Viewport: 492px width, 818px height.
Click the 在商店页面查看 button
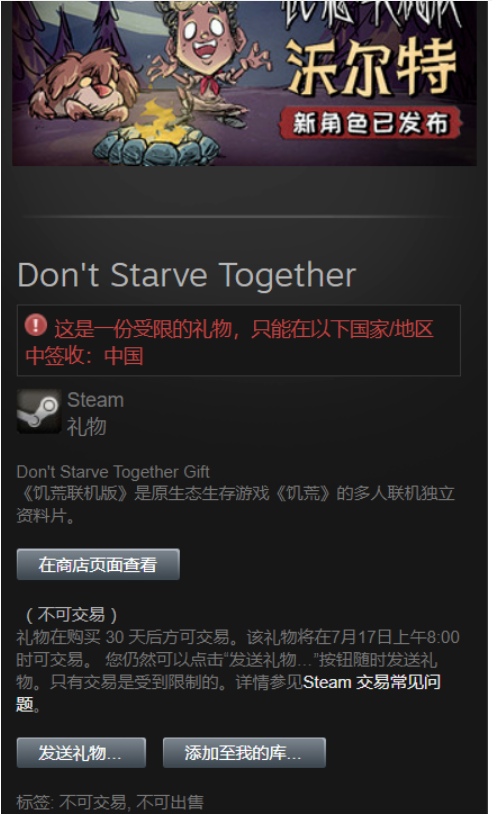[x=98, y=564]
